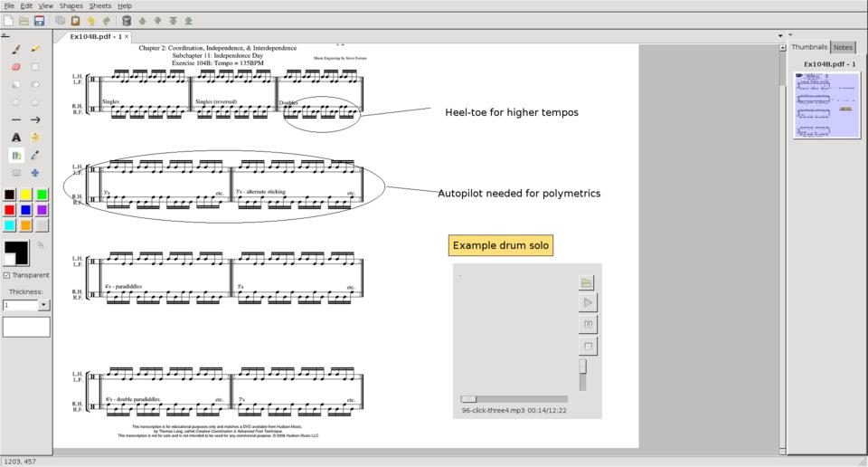Select the yellow color swatch
Screen dimensions: 868x467
point(26,195)
